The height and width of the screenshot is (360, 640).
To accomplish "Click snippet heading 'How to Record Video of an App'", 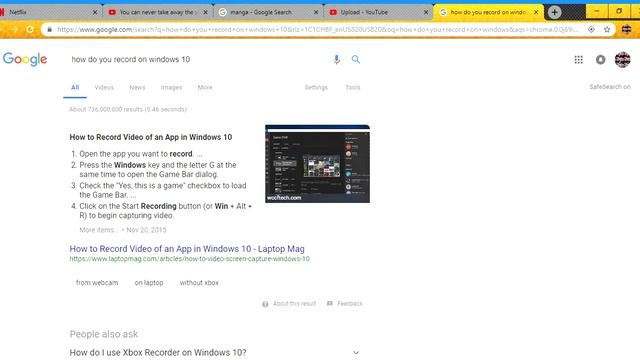I will tap(151, 137).
